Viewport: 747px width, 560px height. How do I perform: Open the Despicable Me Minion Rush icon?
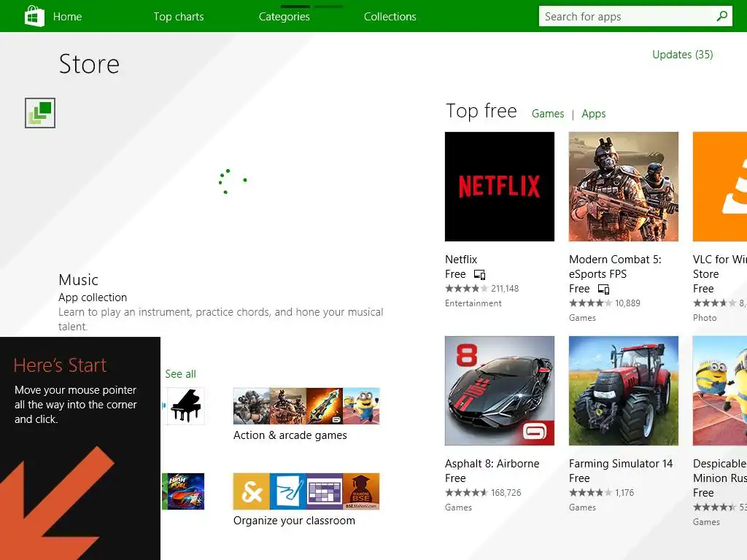coord(720,391)
